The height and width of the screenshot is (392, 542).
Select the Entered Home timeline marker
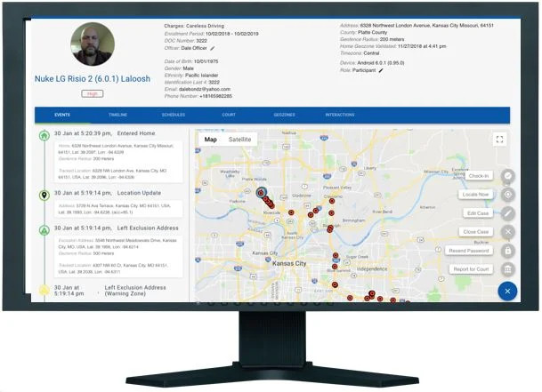(x=44, y=135)
